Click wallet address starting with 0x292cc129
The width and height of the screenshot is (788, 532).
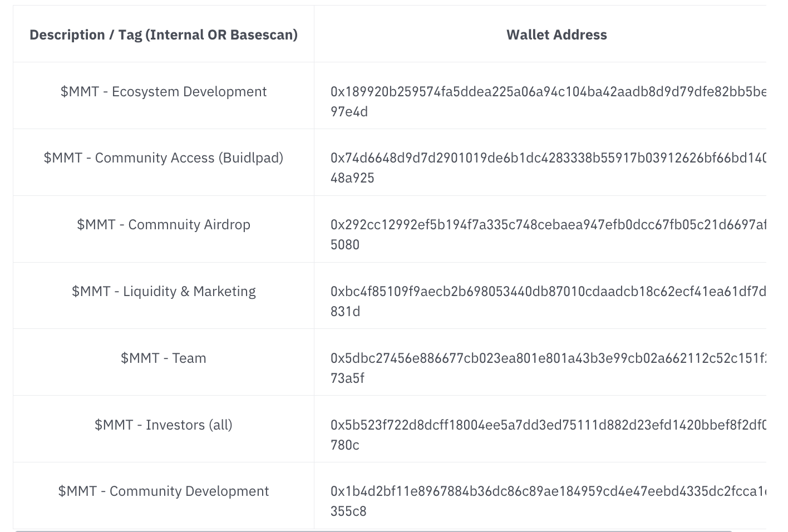(548, 225)
